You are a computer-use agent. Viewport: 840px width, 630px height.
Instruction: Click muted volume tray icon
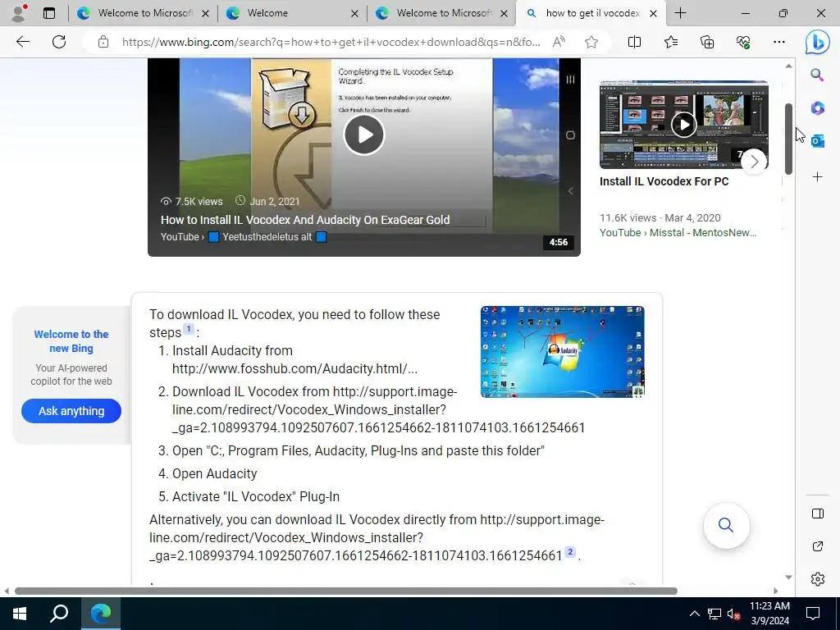(733, 614)
